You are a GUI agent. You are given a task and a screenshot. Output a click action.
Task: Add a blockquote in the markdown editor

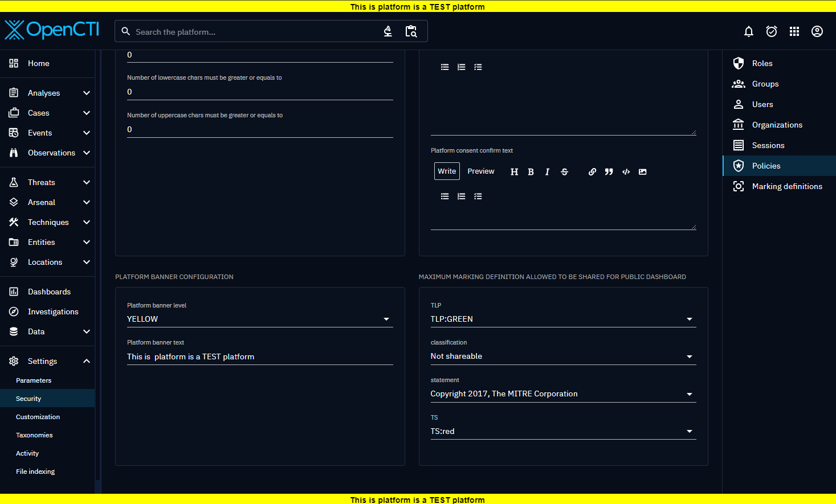(x=609, y=171)
